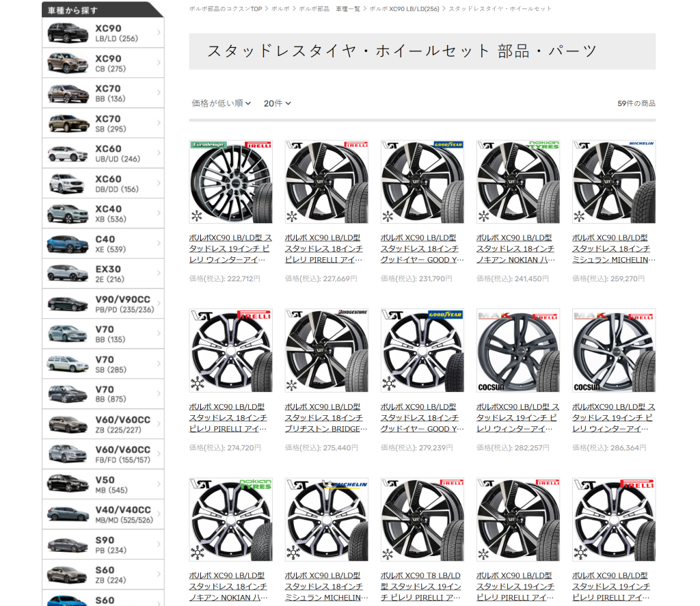Open the 20件 items-per-page dropdown
Viewport: 700px width, 606px height.
[277, 103]
